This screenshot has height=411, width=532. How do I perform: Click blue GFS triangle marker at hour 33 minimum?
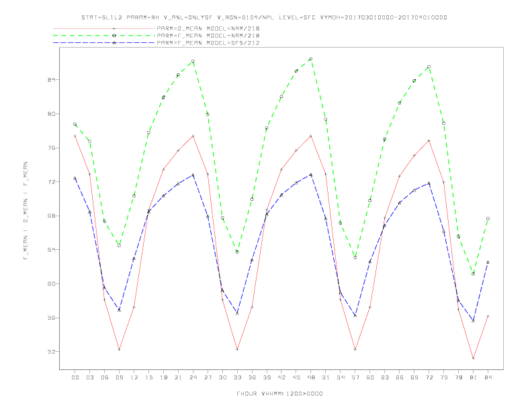(x=237, y=313)
